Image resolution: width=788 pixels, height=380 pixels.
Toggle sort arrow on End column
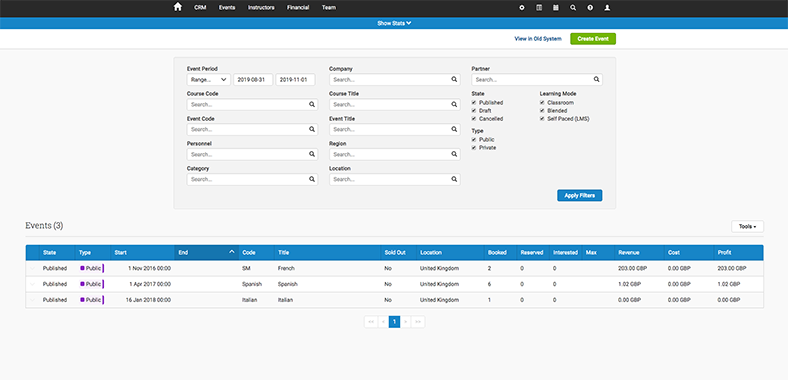[x=232, y=252]
